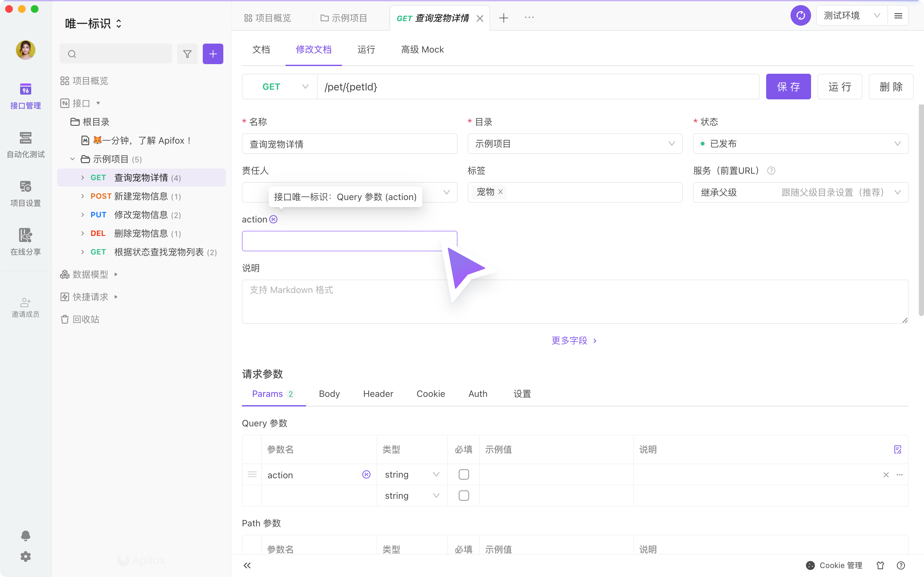Check the required box for action parameter
Screen dimensions: 924x577
pos(464,474)
